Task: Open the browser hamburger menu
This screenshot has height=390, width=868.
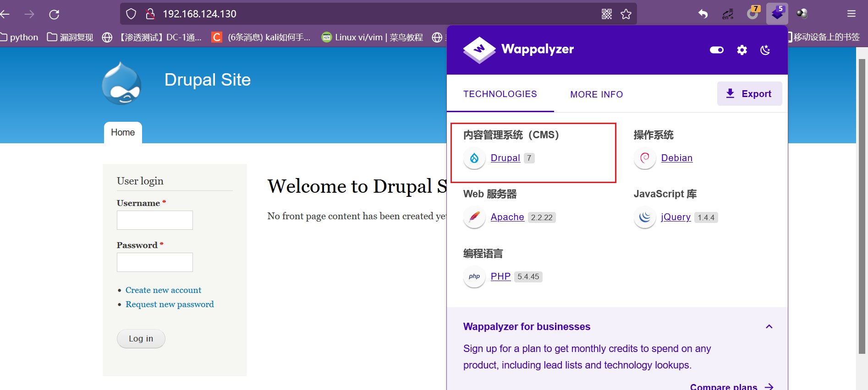Action: click(852, 14)
